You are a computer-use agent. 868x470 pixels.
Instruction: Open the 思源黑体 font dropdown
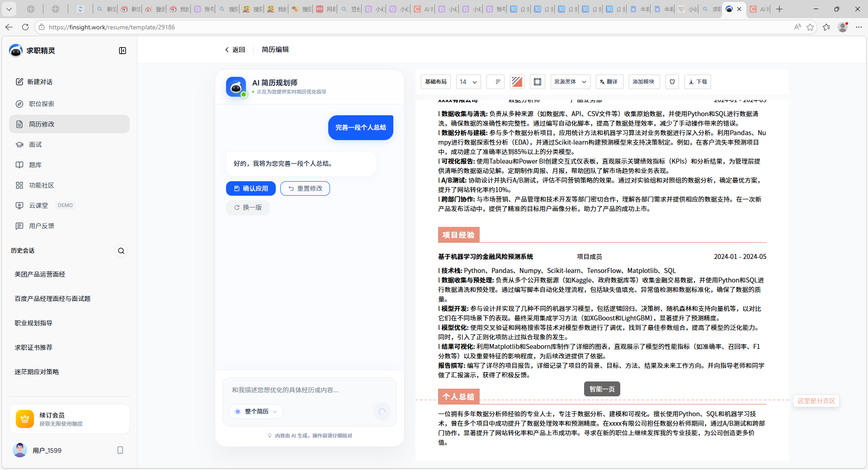(x=570, y=82)
